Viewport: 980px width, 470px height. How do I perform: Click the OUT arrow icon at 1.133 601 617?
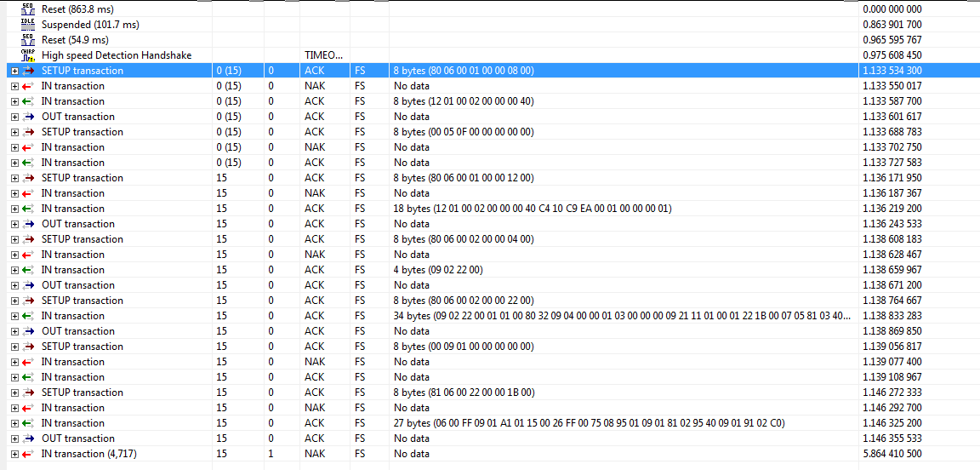tap(29, 117)
